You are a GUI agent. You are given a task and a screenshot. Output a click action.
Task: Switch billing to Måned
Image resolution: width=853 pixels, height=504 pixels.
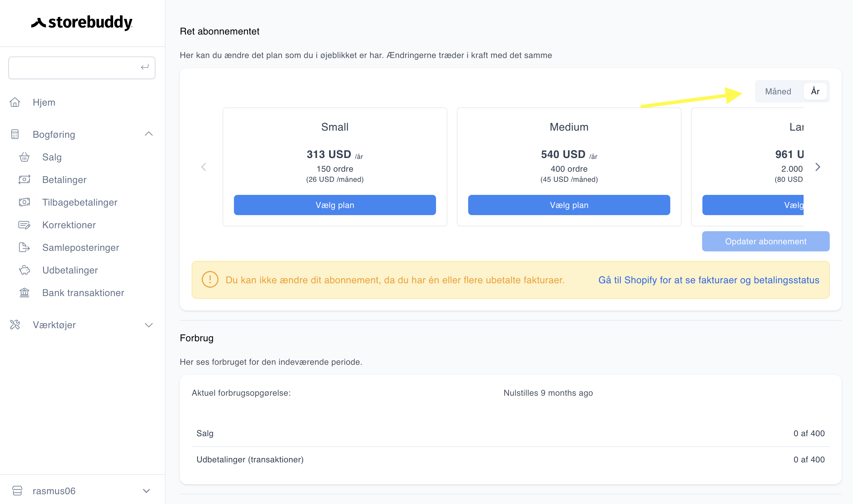pos(778,91)
